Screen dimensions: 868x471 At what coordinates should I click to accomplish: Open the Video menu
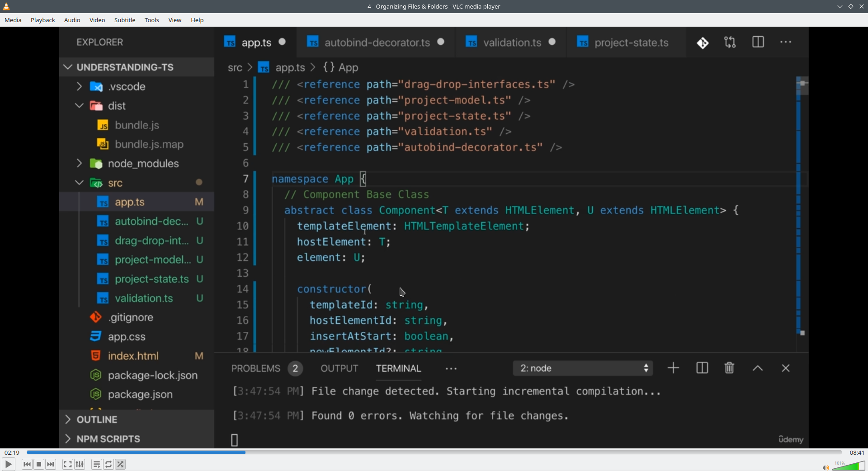(x=97, y=20)
